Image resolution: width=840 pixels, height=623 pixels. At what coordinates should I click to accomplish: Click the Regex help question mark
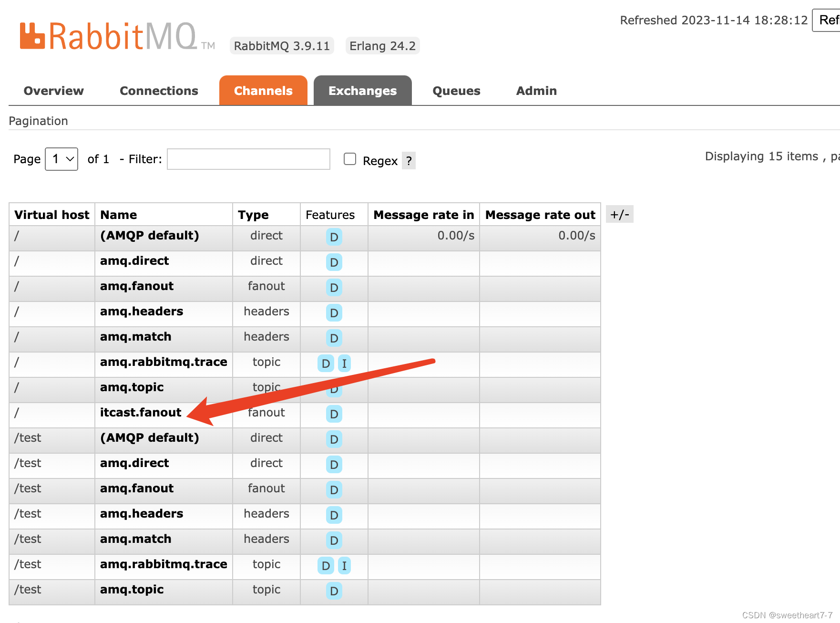(x=409, y=161)
